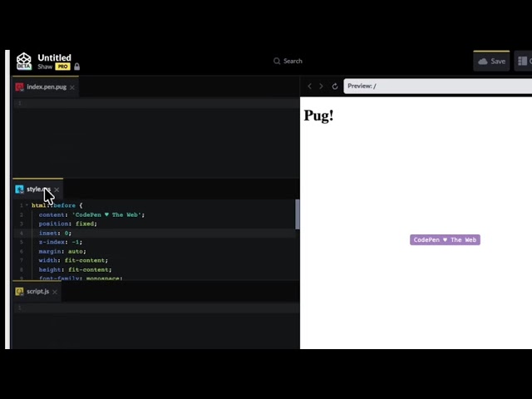
Task: Click the CSS editor vertical scrollbar
Action: [x=298, y=214]
